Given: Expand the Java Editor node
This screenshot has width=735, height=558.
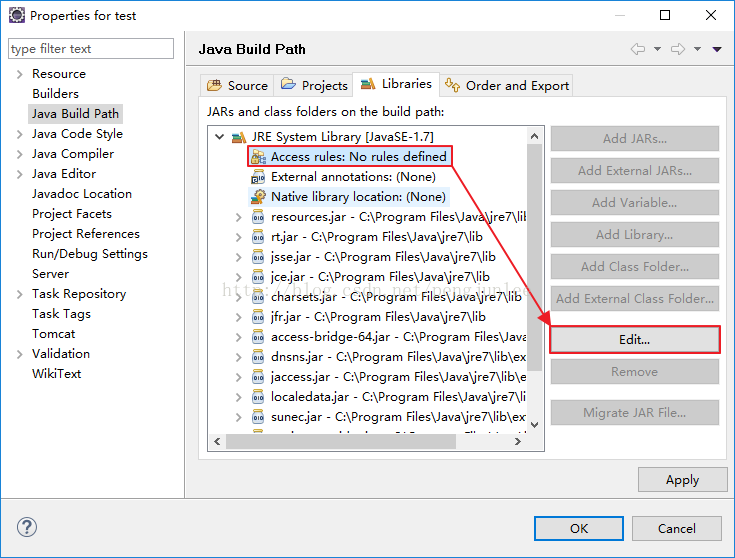Looking at the screenshot, I should [19, 174].
